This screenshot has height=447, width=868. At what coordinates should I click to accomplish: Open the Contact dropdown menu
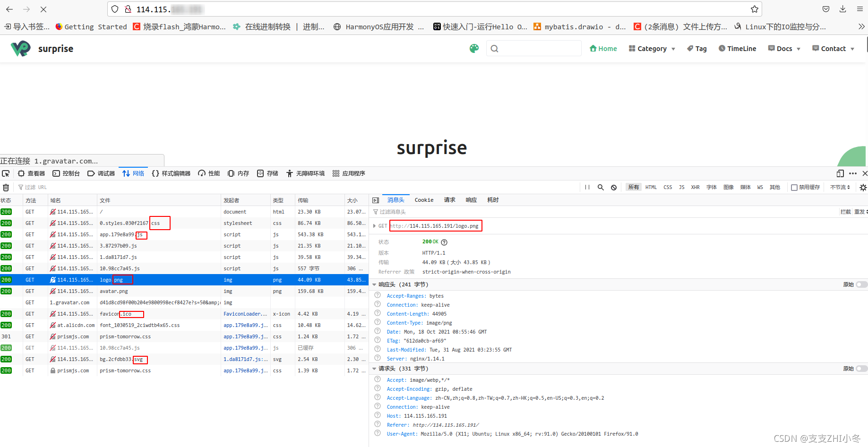pyautogui.click(x=833, y=49)
